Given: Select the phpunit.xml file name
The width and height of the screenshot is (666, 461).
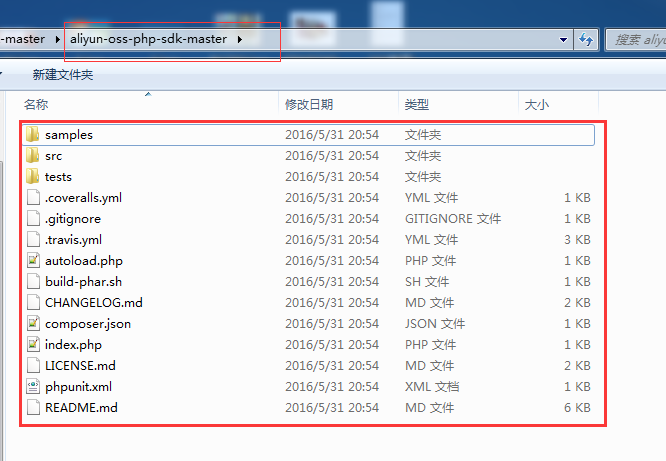Looking at the screenshot, I should click(x=79, y=387).
